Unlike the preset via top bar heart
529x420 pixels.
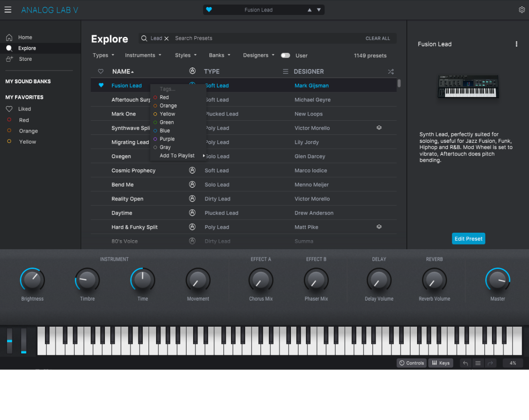(x=209, y=10)
